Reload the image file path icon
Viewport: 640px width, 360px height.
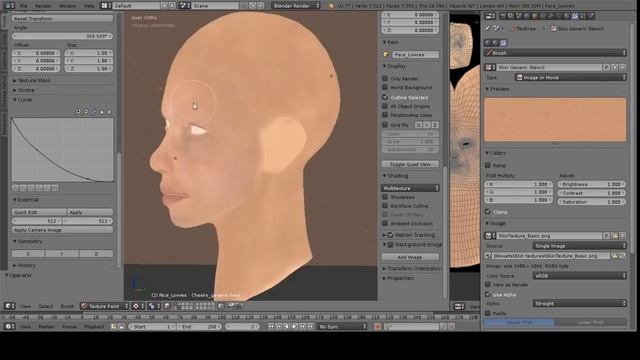[622, 256]
